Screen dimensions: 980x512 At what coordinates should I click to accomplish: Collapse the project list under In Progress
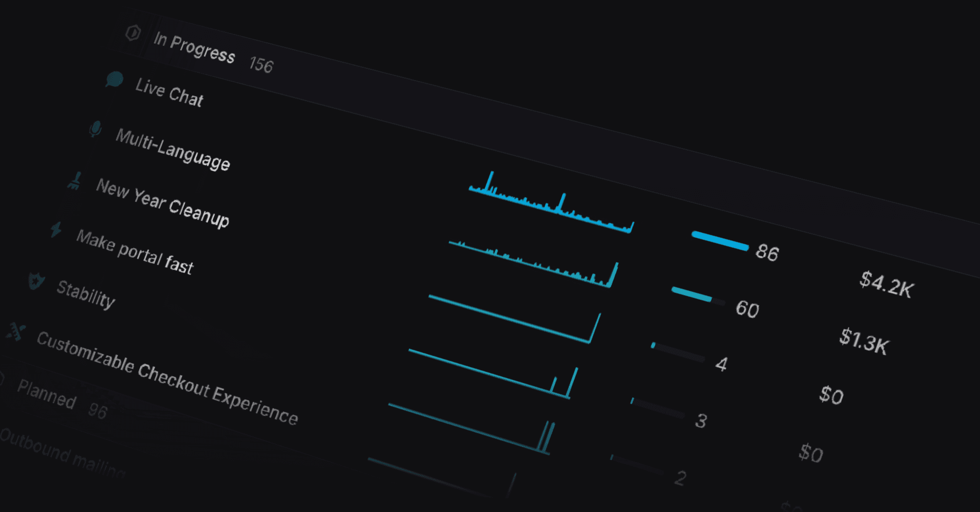(195, 48)
